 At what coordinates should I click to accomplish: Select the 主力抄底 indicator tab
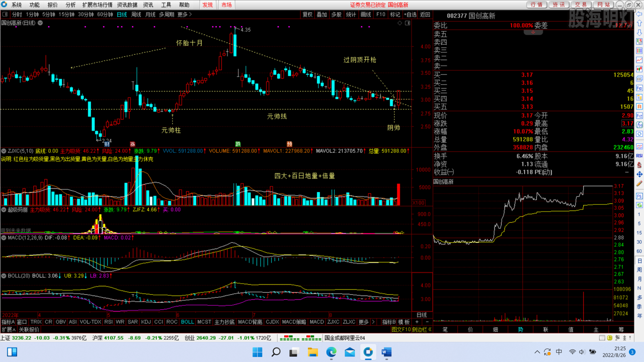224,322
